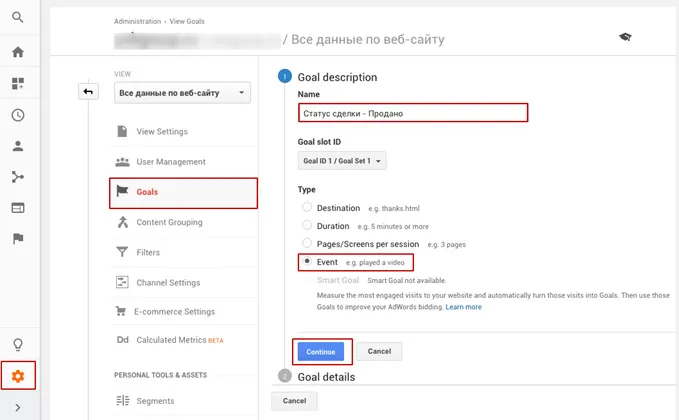Click the page title 'Все данные по веб-сайту'
This screenshot has width=679, height=420.
point(368,39)
